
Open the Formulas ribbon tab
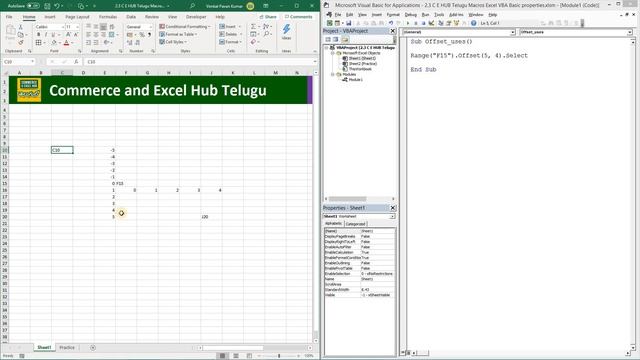tap(108, 17)
